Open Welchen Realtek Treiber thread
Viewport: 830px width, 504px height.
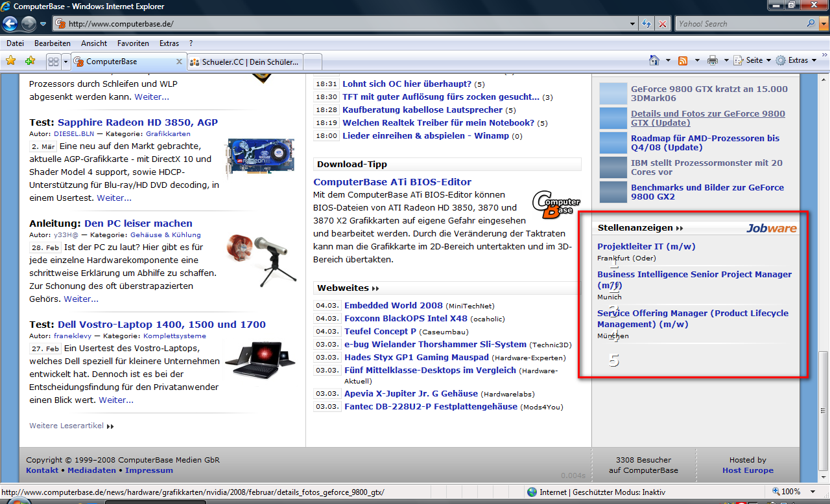[438, 123]
